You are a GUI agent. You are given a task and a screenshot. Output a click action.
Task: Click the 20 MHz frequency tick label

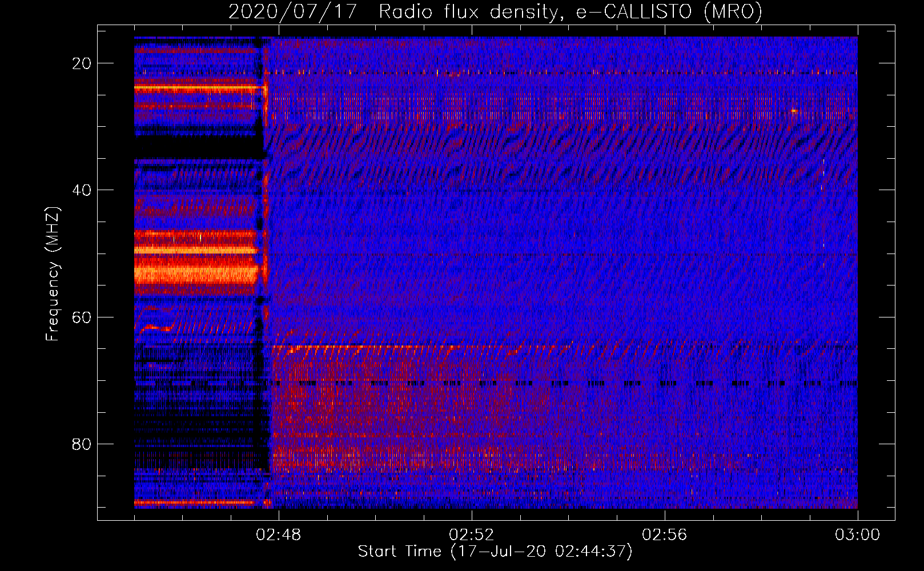(82, 63)
